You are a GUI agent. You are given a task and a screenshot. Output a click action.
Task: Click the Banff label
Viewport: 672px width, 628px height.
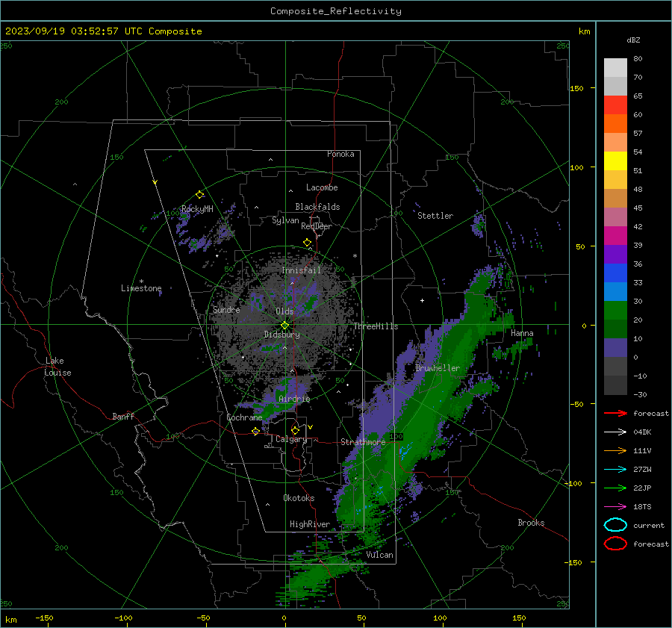tap(123, 416)
